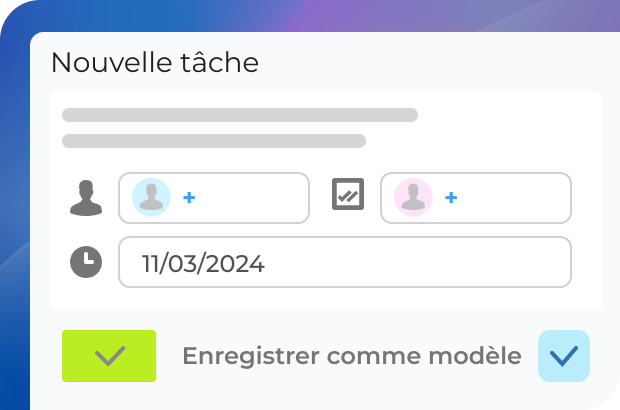Tick the blue checkbox for saving as template
This screenshot has width=620, height=410.
(564, 356)
